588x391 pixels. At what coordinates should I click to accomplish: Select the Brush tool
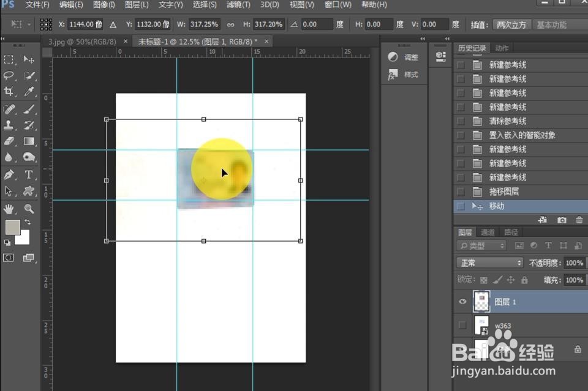pyautogui.click(x=29, y=109)
